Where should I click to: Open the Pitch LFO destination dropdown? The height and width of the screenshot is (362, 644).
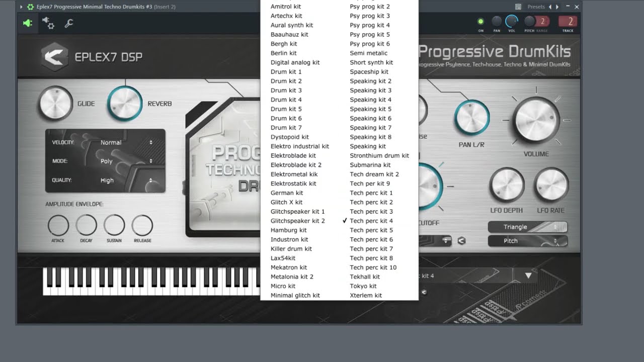pos(527,241)
